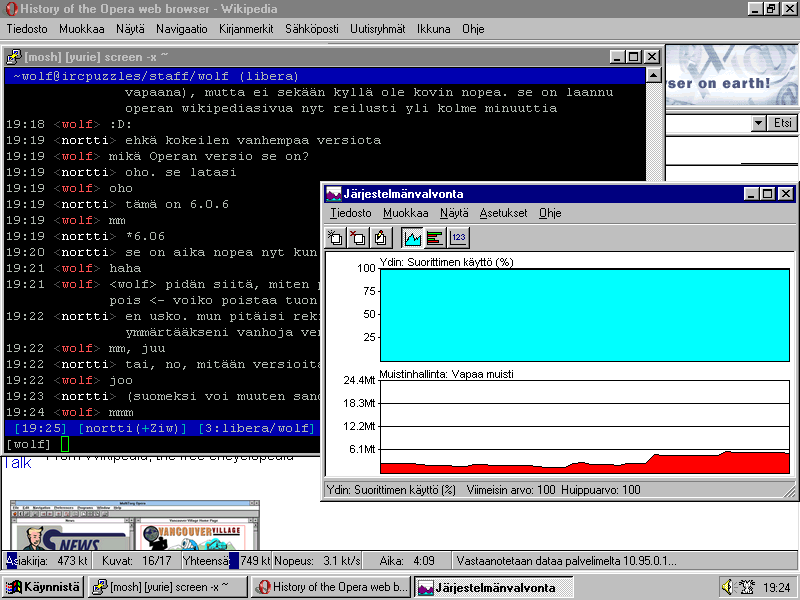This screenshot has height=600, width=800.
Task: Click the Opera icon in browser title bar
Action: pos(11,9)
